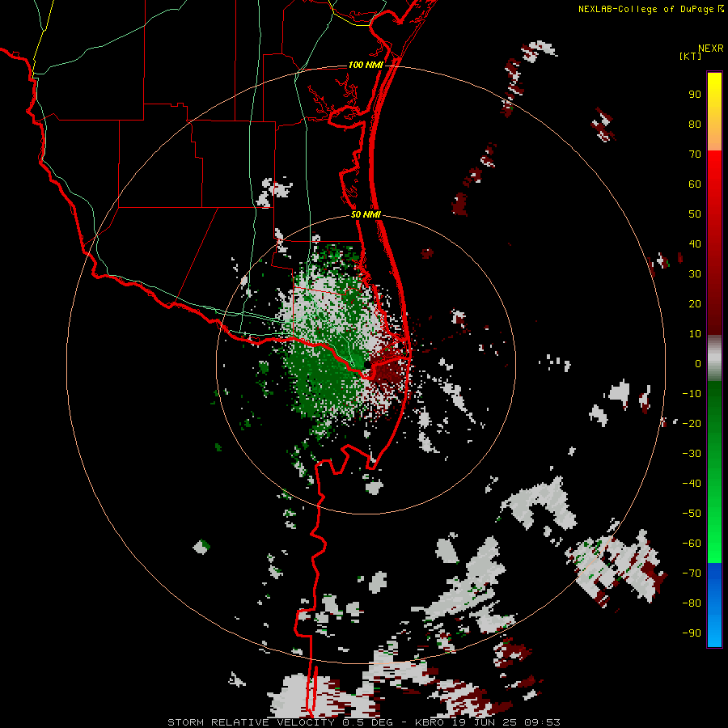Click the -10 scale value
728x728 pixels.
click(x=692, y=394)
